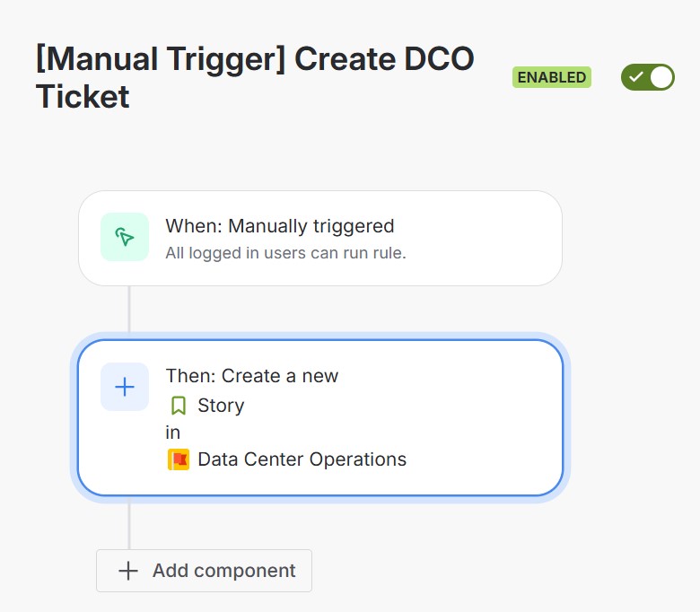Click the Data Center Operations project name
The image size is (700, 612).
tap(302, 459)
